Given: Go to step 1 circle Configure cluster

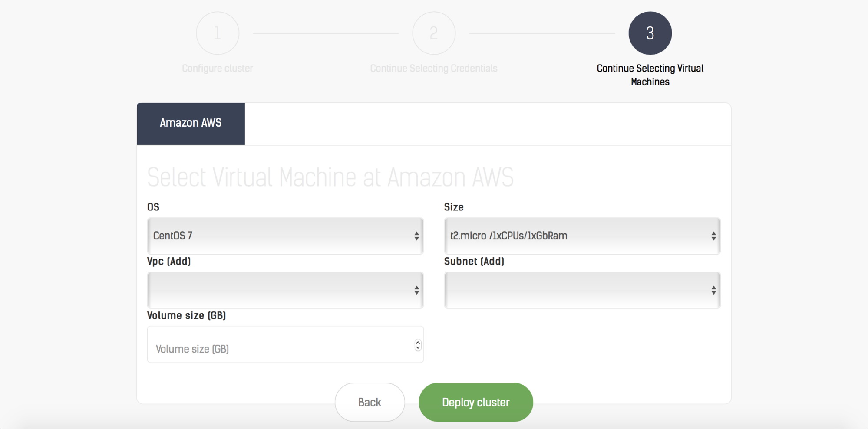Looking at the screenshot, I should point(218,33).
